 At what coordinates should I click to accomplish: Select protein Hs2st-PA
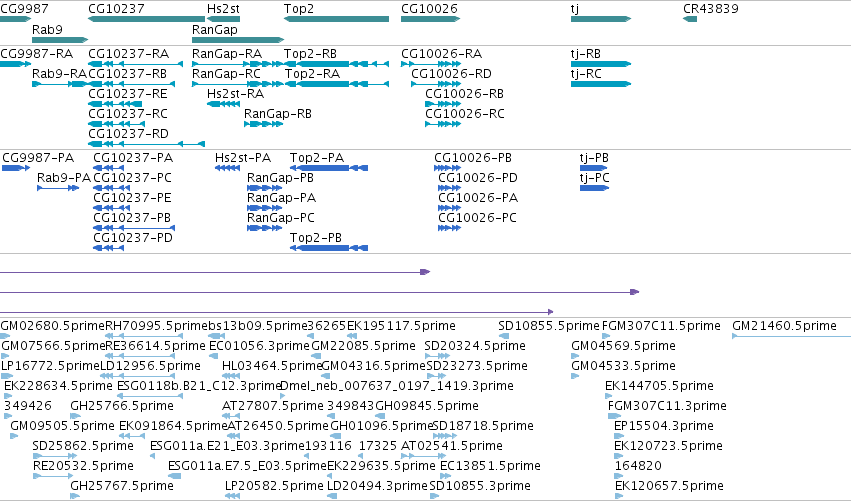pos(227,168)
